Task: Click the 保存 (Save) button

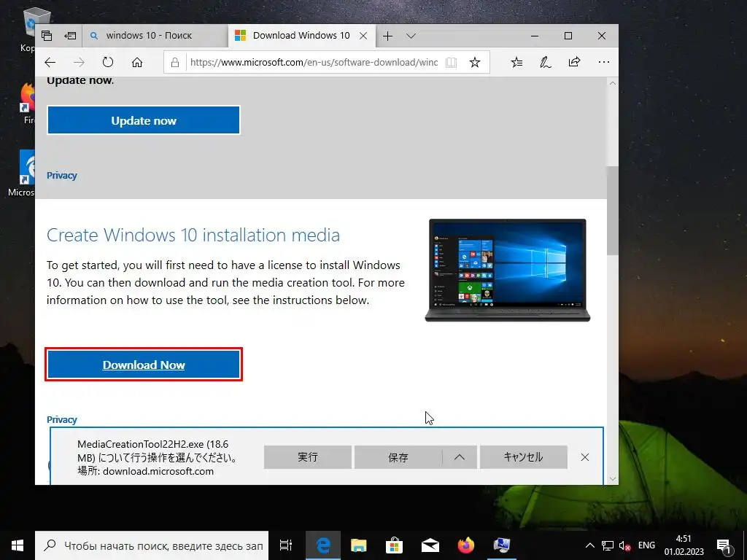Action: pyautogui.click(x=398, y=457)
